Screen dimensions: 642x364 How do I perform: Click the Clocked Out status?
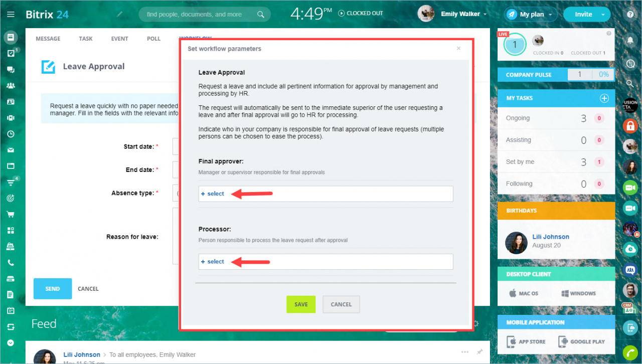pos(361,13)
